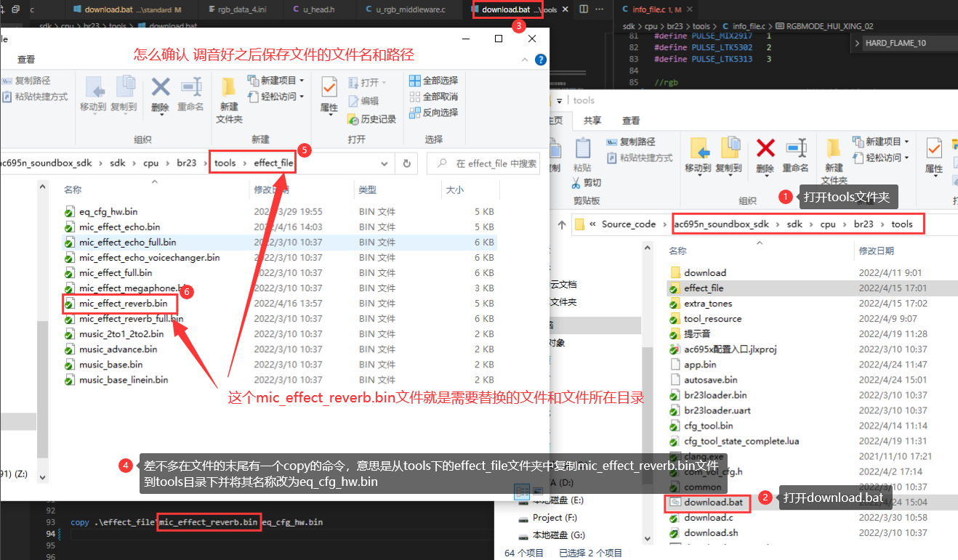Open u_rgb_middleware.c editor tab
The image size is (958, 560).
(x=409, y=9)
